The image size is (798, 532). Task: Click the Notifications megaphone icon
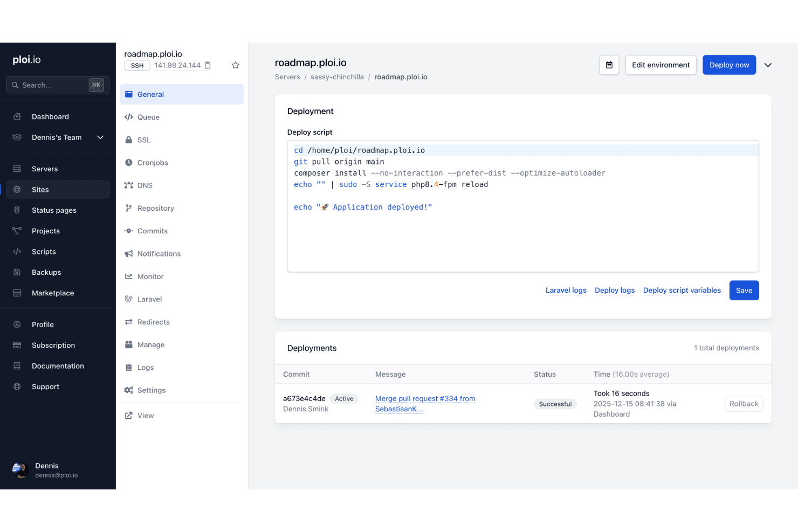click(x=129, y=253)
